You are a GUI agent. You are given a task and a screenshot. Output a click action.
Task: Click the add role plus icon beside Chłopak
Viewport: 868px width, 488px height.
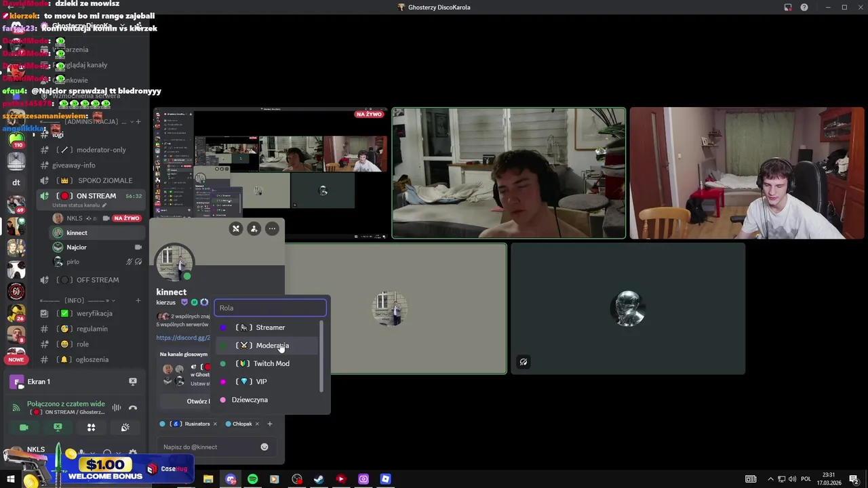click(269, 424)
